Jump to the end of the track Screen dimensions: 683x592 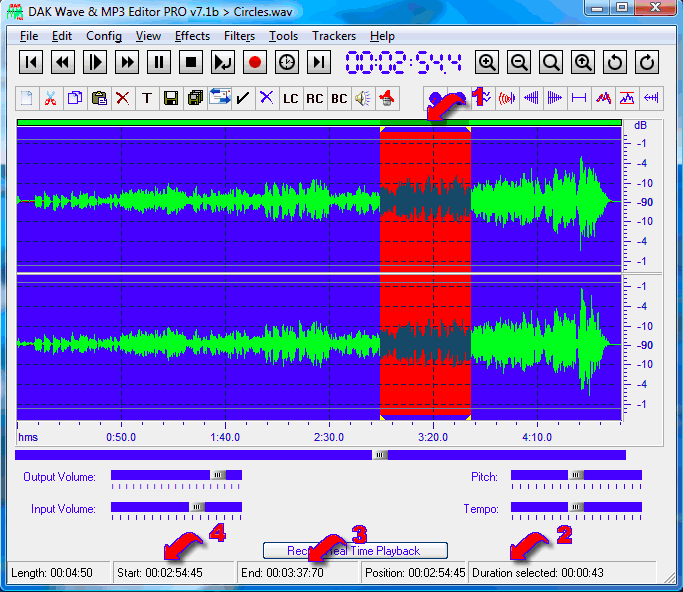pyautogui.click(x=319, y=62)
